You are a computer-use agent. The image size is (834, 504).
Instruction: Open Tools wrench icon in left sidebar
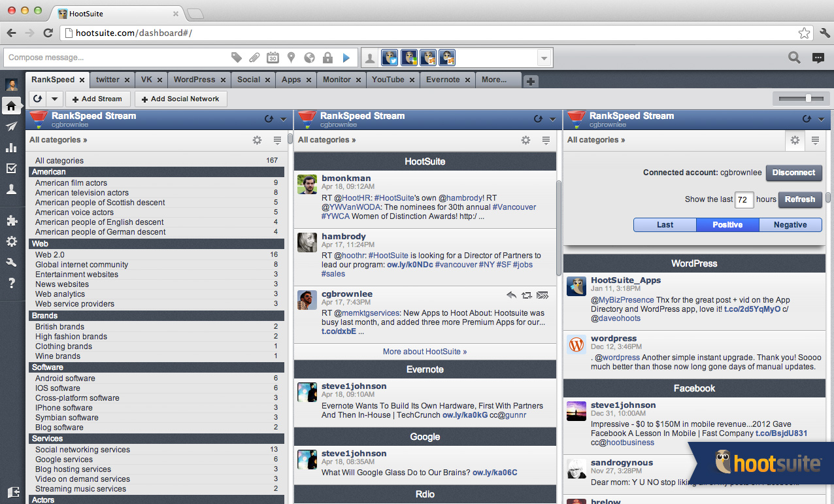point(11,262)
